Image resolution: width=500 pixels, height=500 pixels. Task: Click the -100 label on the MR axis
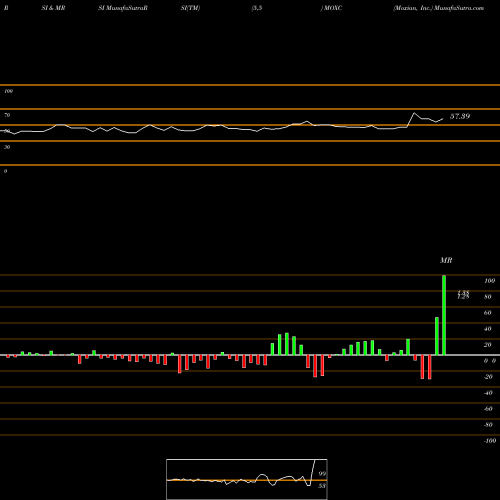490,441
